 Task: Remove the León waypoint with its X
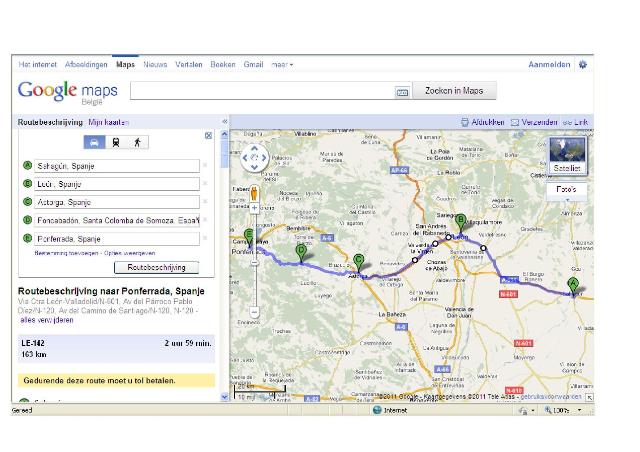click(x=205, y=183)
